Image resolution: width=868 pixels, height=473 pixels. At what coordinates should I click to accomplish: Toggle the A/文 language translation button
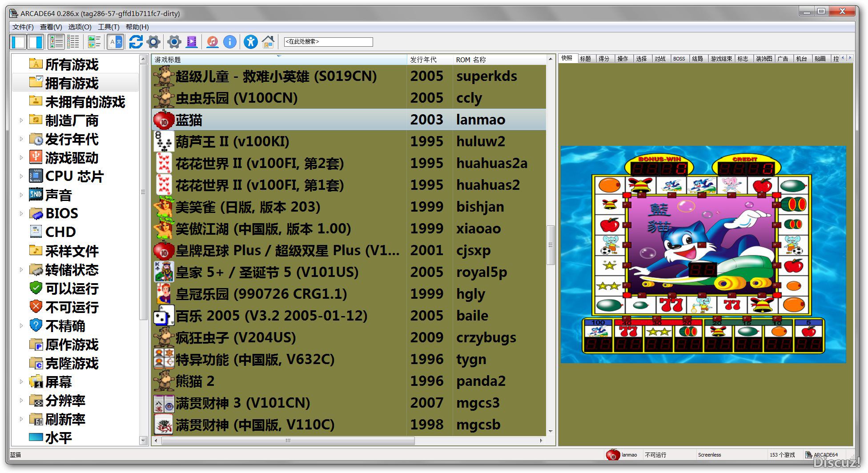tap(116, 42)
